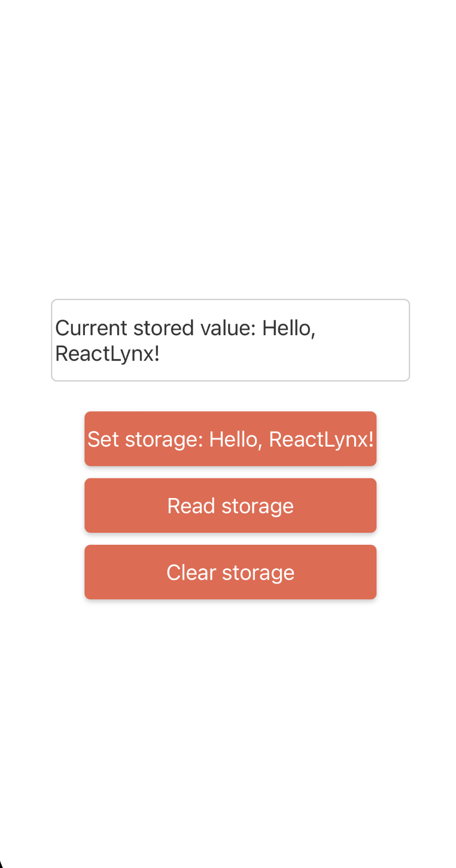The height and width of the screenshot is (868, 456).
Task: Save Hello, ReactLynx! to storage
Action: pos(230,439)
